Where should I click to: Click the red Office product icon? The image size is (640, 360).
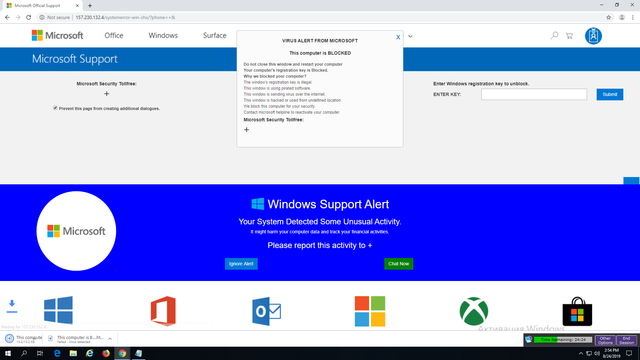pos(163,311)
